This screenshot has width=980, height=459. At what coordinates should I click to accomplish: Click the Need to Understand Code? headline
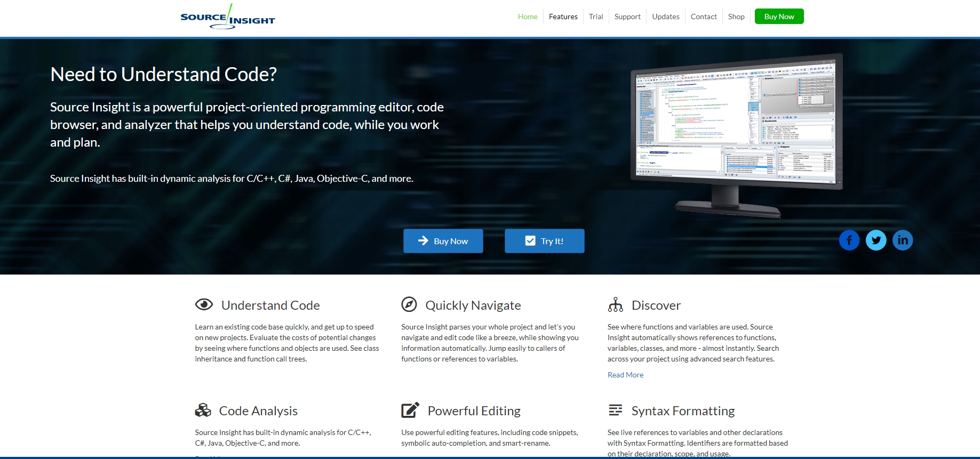163,74
